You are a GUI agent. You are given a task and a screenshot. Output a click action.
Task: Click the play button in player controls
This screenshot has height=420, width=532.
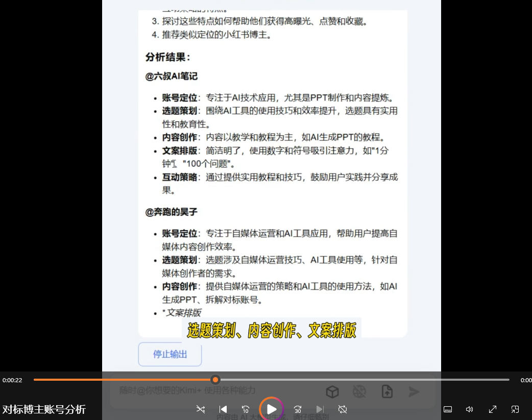[271, 409]
